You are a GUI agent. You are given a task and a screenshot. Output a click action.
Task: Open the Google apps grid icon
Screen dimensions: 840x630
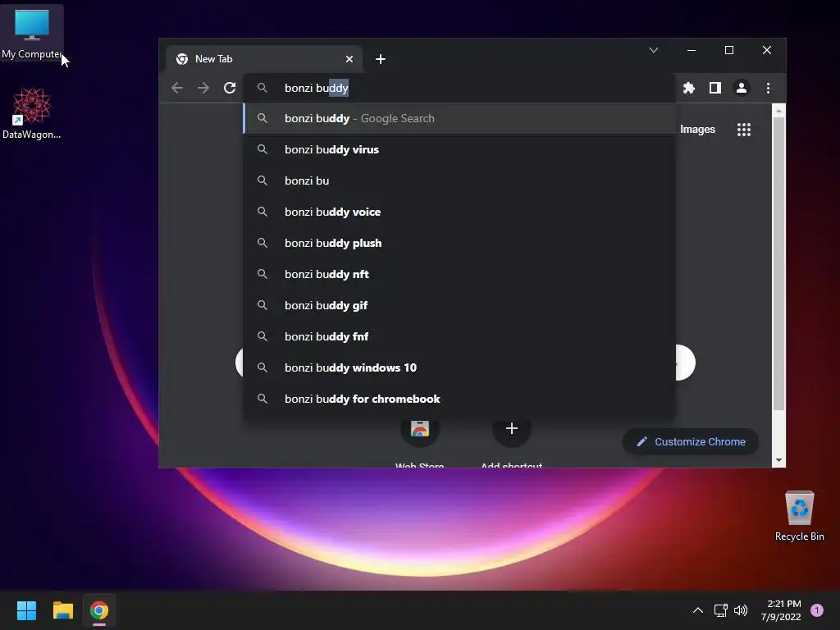click(743, 129)
